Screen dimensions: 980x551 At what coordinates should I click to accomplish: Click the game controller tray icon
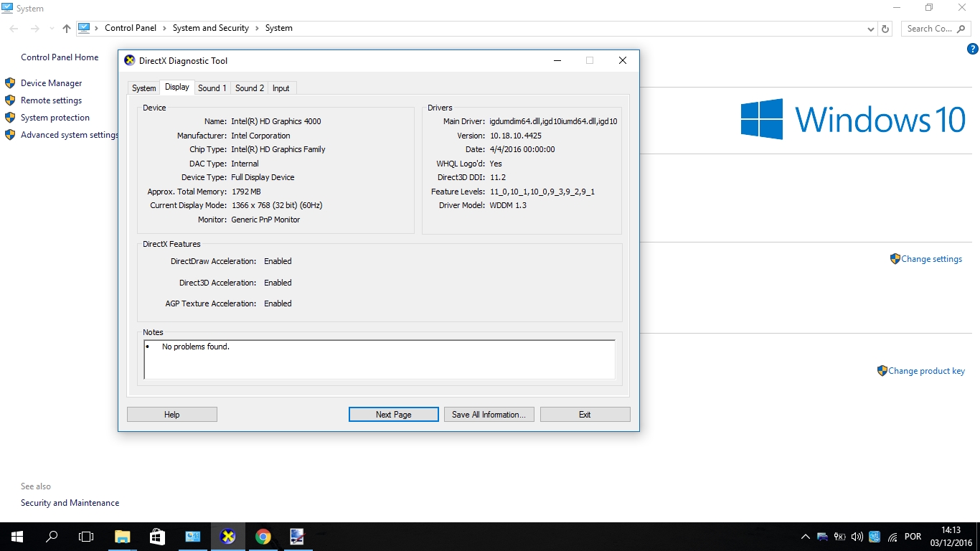coord(822,537)
